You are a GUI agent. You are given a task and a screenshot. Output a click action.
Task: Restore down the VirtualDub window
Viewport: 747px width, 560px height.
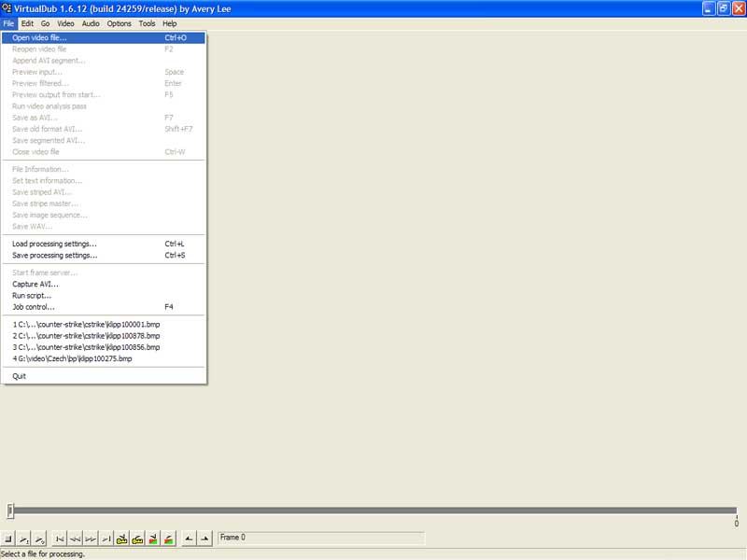pos(724,8)
